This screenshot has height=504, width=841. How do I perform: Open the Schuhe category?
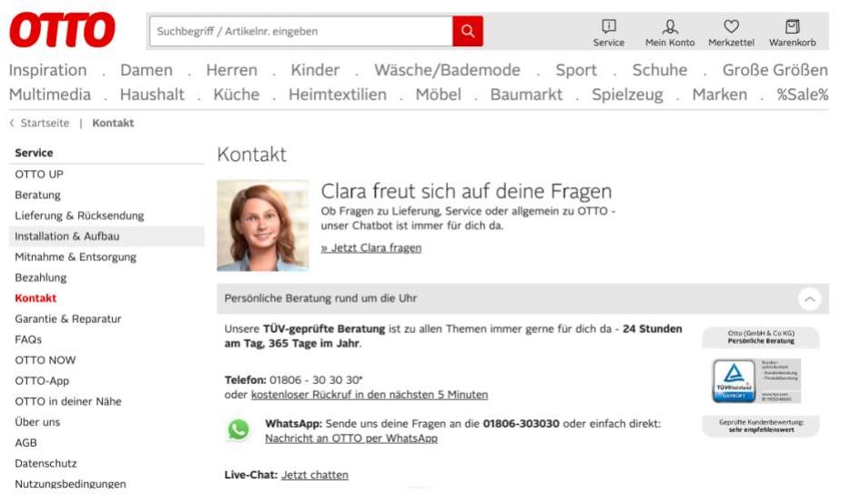[x=660, y=70]
